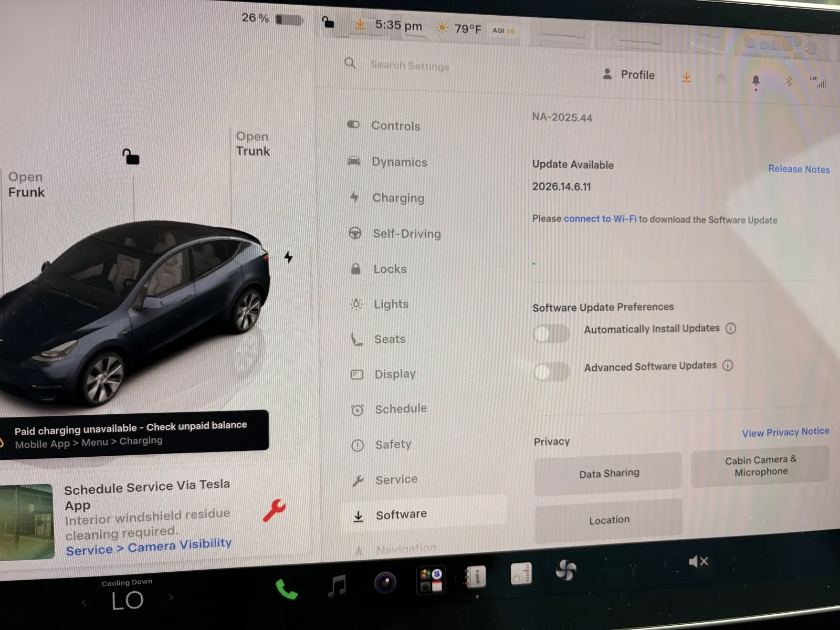Open the music note media app
Image resolution: width=840 pixels, height=630 pixels.
pos(337,585)
